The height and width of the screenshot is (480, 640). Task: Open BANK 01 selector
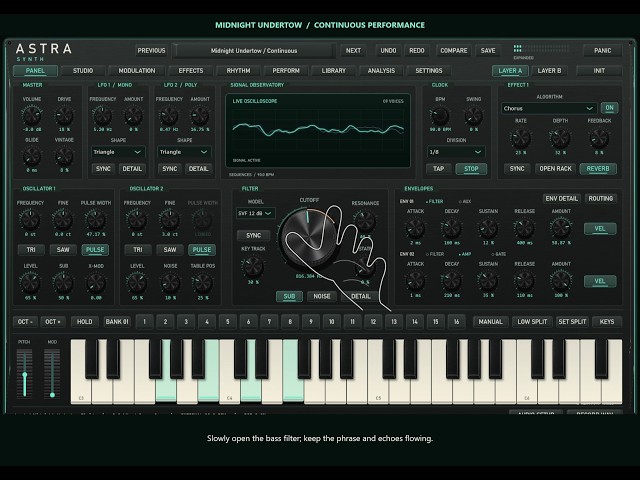(117, 322)
